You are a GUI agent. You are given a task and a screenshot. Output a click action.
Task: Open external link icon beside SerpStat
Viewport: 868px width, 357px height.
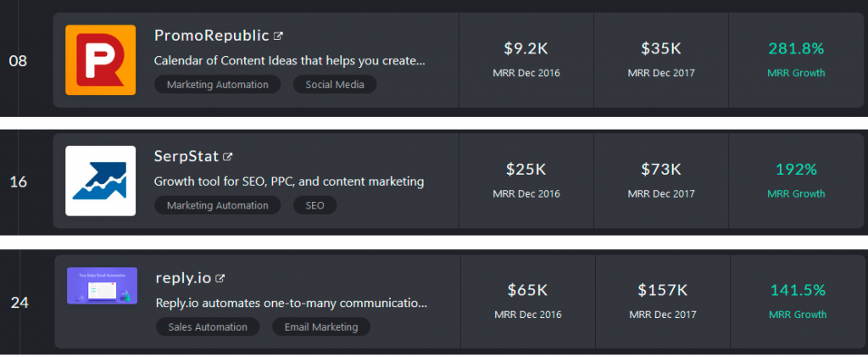[x=227, y=157]
